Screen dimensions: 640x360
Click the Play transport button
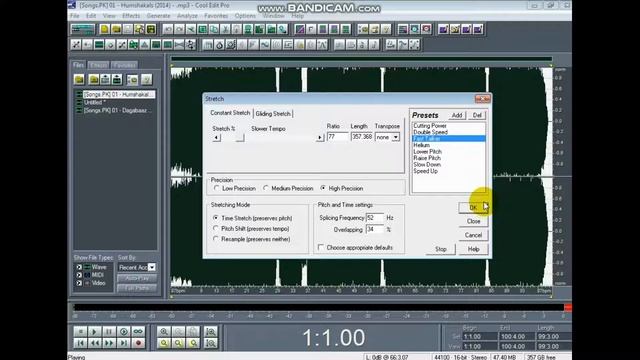tap(94, 331)
